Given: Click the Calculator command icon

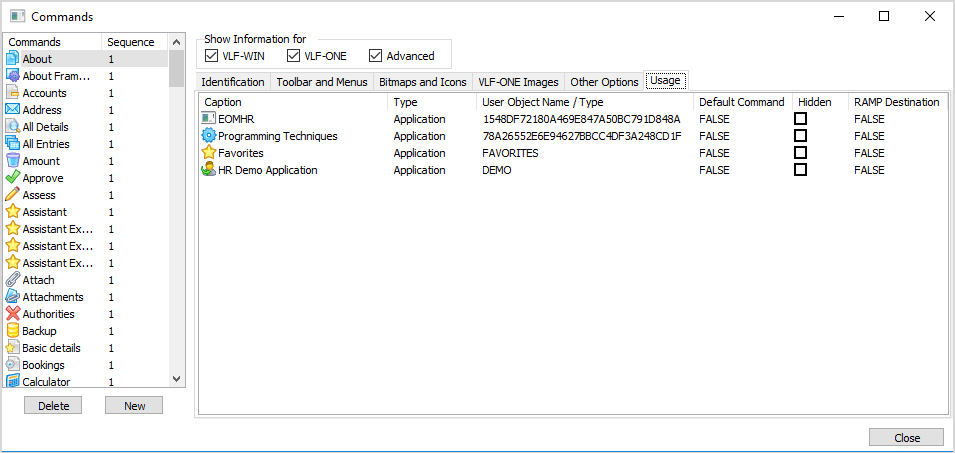Looking at the screenshot, I should (13, 382).
